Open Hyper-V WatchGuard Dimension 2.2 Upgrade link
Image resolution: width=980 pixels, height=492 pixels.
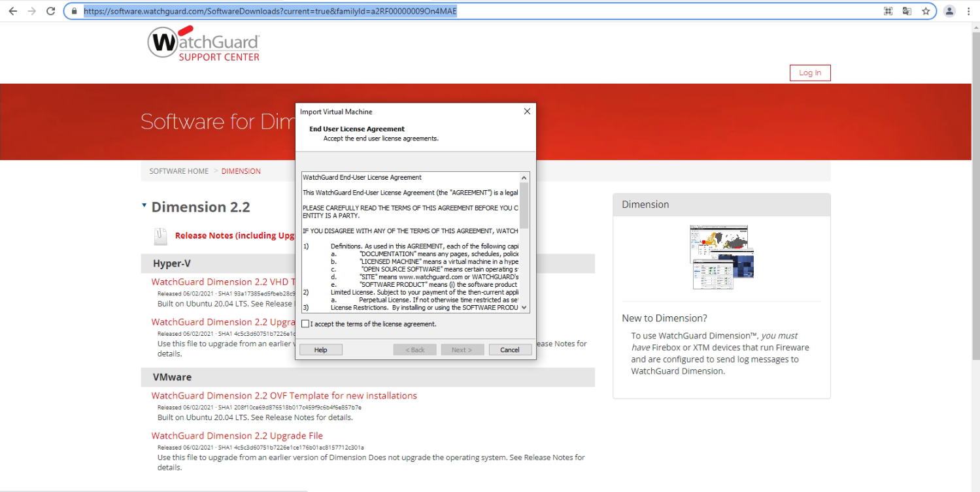tap(223, 321)
